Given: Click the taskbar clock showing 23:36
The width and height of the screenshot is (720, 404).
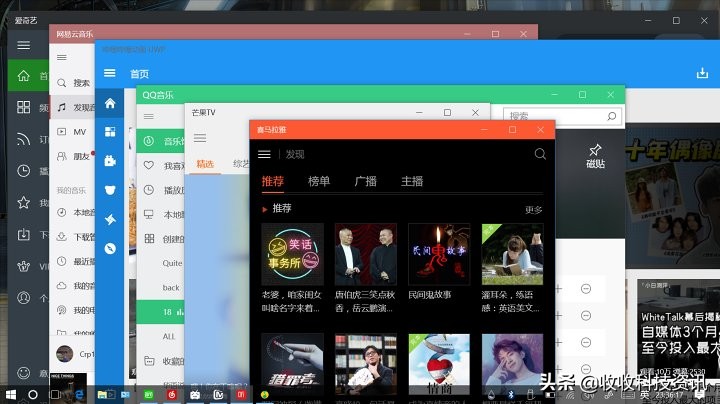Looking at the screenshot, I should point(669,395).
